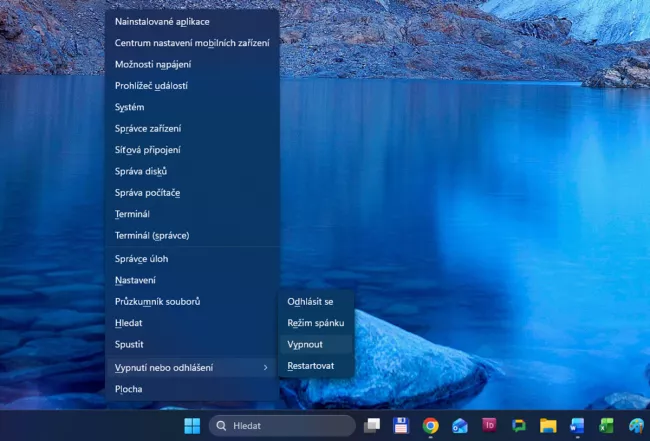Viewport: 650px width, 441px height.
Task: Open Správce zařízení device manager
Action: 148,128
